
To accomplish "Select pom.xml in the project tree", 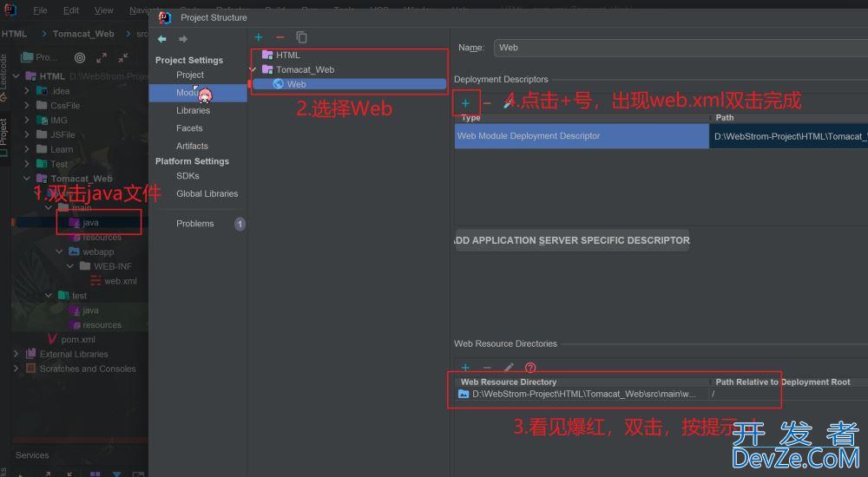I will coord(71,339).
